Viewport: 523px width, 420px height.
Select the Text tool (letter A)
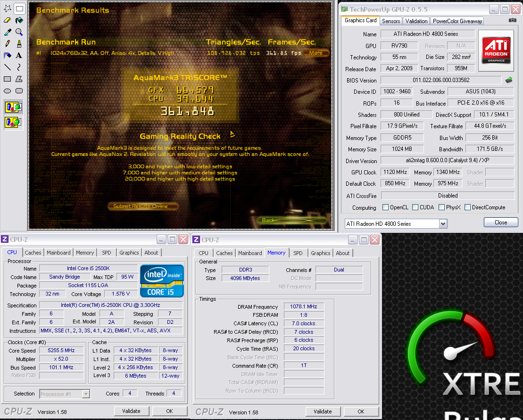click(x=19, y=55)
